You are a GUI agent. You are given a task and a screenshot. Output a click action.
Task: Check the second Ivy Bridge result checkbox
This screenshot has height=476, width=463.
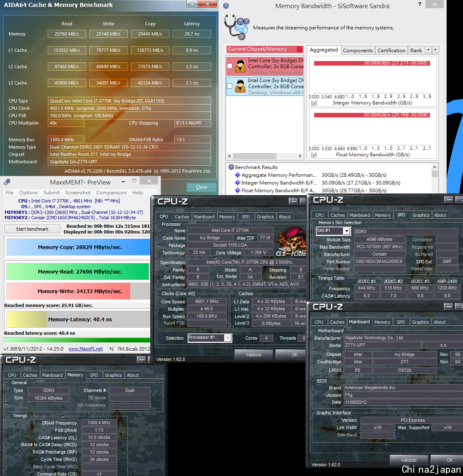click(x=230, y=86)
